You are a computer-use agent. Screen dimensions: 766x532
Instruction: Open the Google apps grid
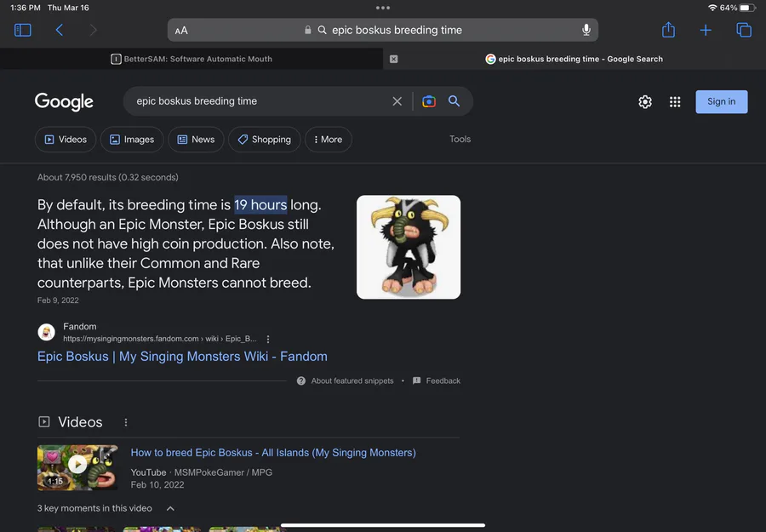(675, 101)
